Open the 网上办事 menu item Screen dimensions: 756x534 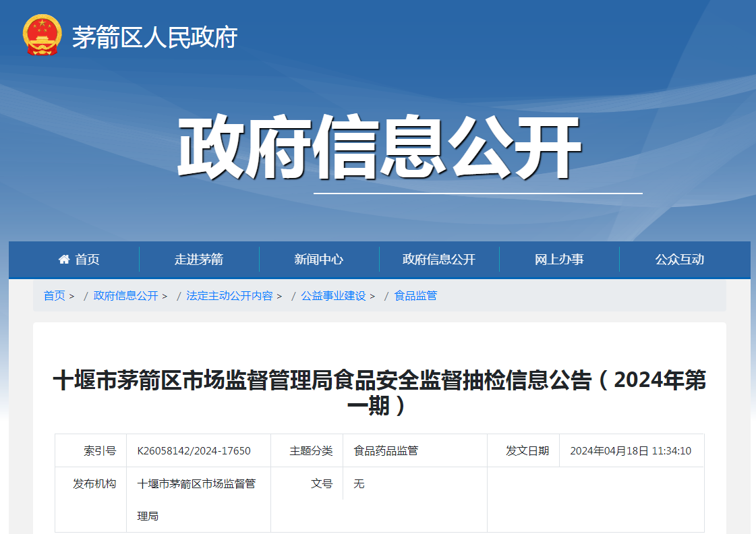pos(559,260)
